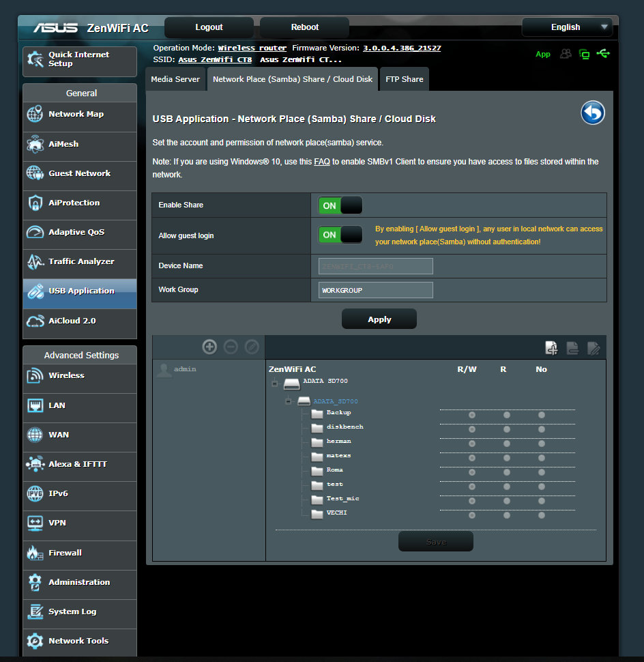Select R permission for Roma folder

507,472
